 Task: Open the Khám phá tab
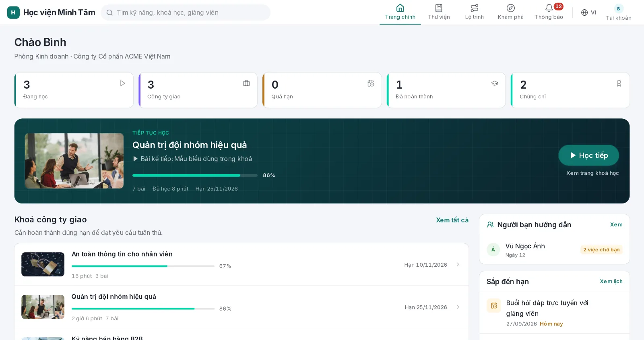point(511,12)
